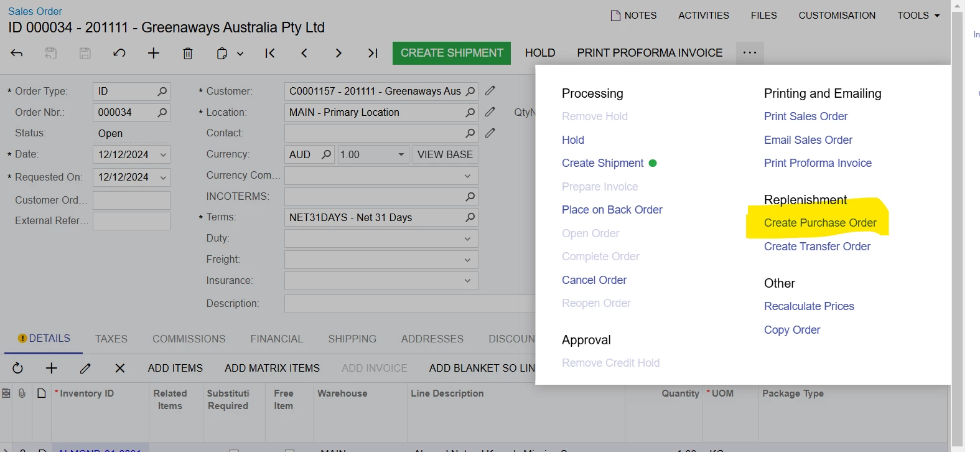
Task: Expand the Freight dropdown
Action: tap(467, 260)
